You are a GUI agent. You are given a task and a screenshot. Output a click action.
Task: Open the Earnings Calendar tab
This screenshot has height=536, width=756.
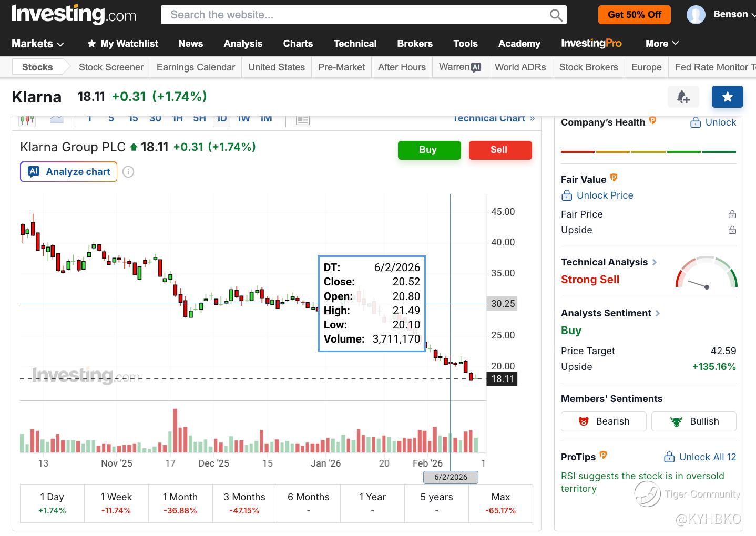(196, 67)
